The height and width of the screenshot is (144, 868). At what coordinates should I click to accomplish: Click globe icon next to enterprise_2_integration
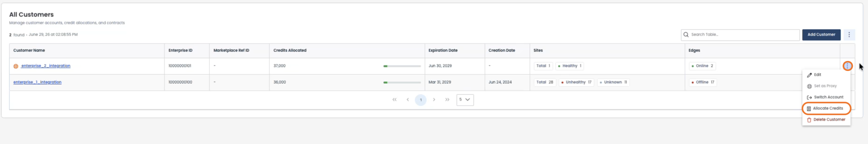pyautogui.click(x=16, y=66)
